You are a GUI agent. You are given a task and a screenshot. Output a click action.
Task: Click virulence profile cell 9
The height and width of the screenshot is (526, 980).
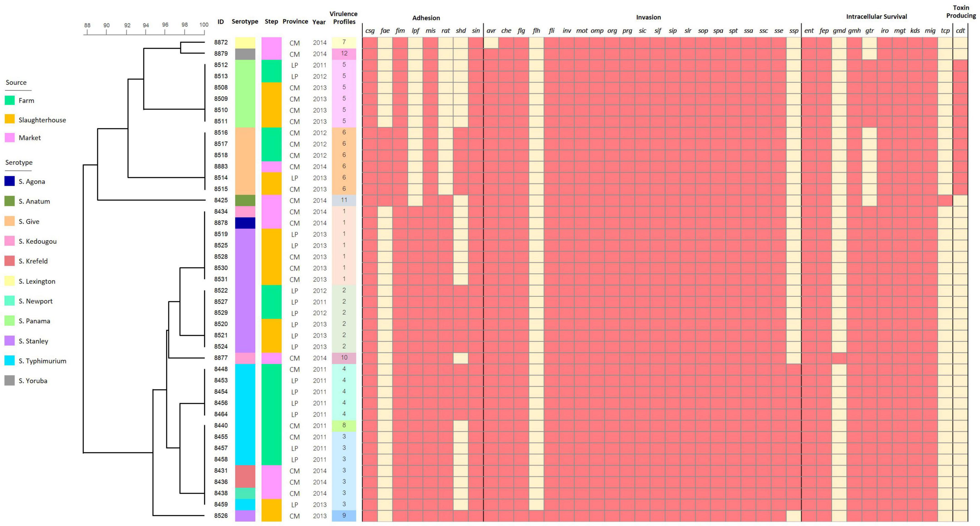click(344, 516)
